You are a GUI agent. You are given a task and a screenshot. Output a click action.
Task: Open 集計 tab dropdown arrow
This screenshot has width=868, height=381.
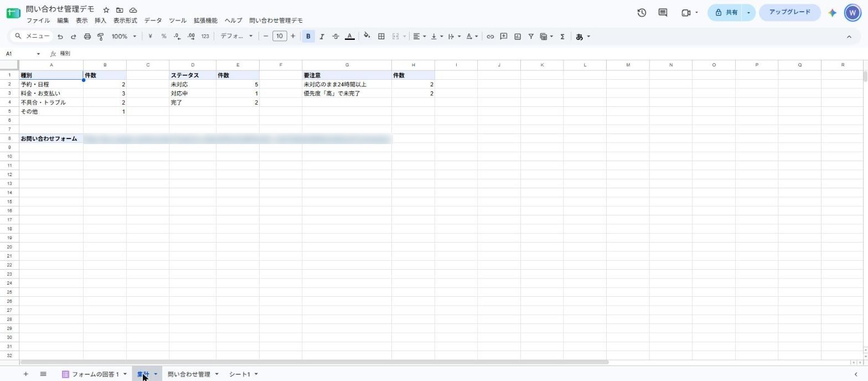coord(156,374)
